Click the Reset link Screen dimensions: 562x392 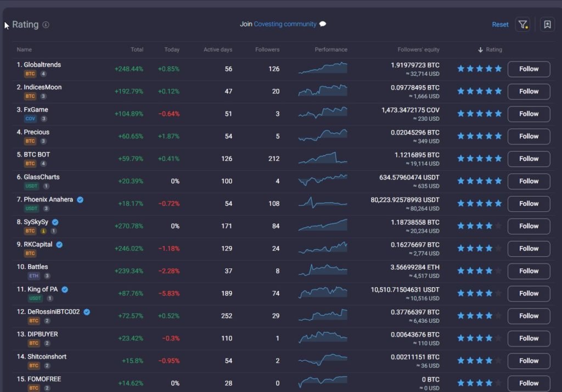tap(500, 24)
